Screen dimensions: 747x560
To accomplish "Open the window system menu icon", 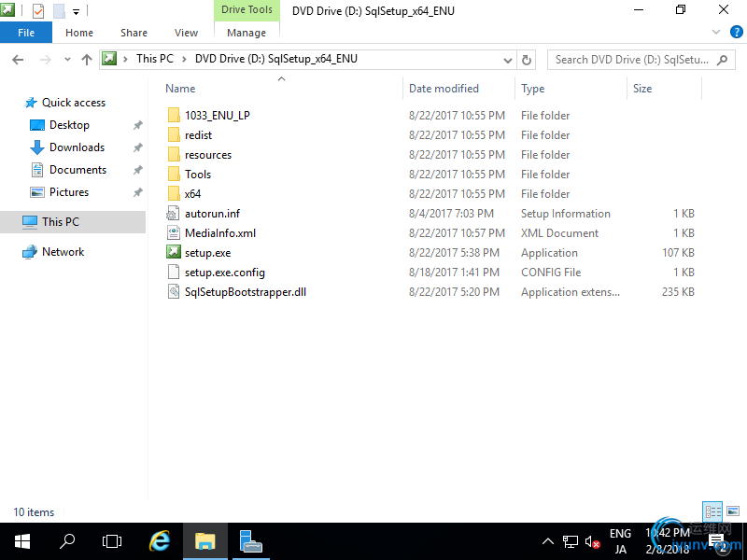I will (x=7, y=9).
